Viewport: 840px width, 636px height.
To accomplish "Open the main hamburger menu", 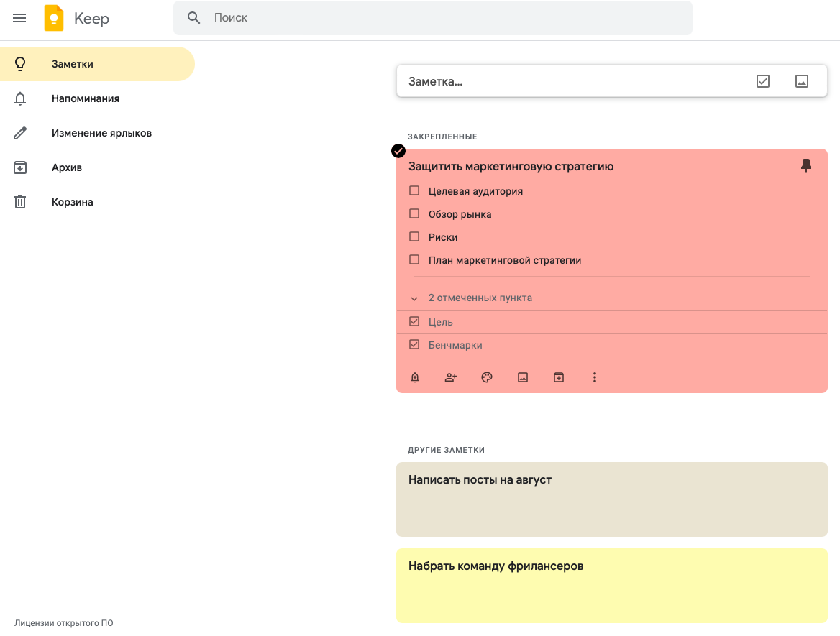I will coord(19,18).
